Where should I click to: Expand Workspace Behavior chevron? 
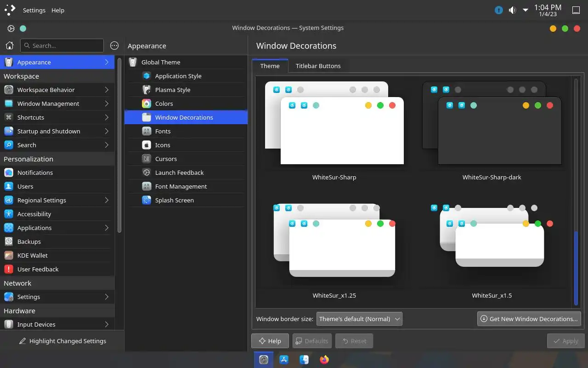click(107, 90)
